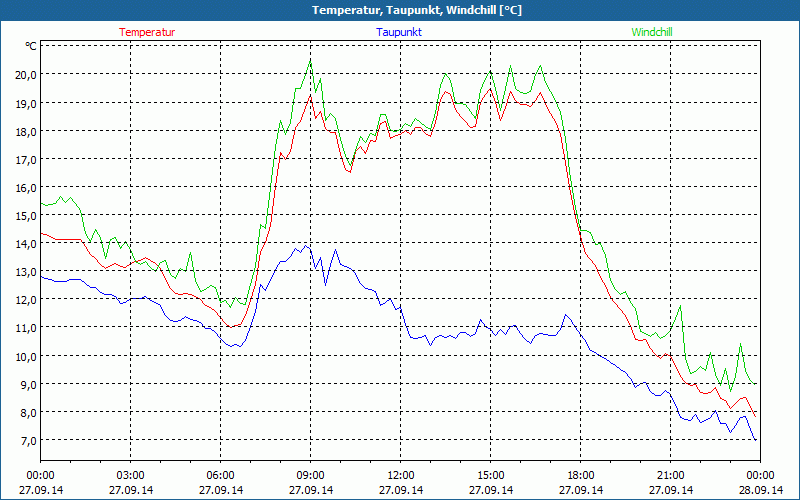This screenshot has width=800, height=500.
Task: Select the 13,0 value on temperature axis
Action: pyautogui.click(x=25, y=271)
